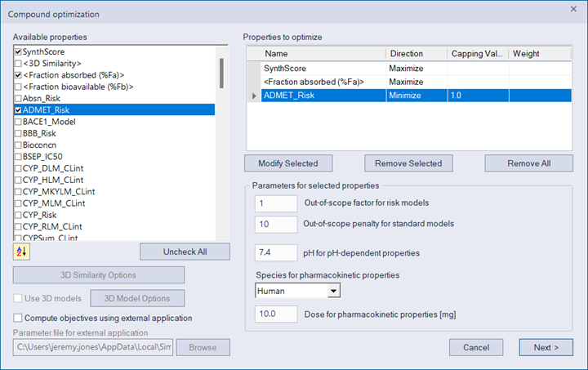The height and width of the screenshot is (370, 588).
Task: Toggle Compute objectives using external application
Action: (18, 318)
